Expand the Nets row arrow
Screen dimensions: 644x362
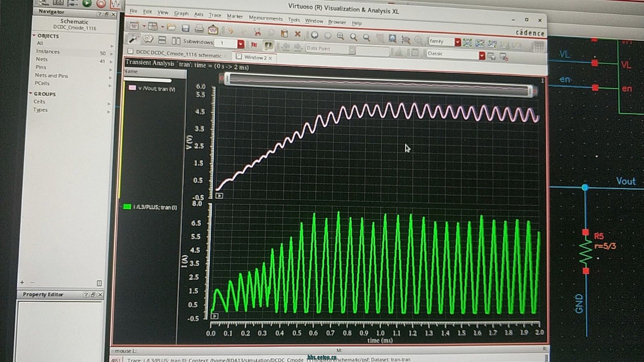(x=111, y=62)
